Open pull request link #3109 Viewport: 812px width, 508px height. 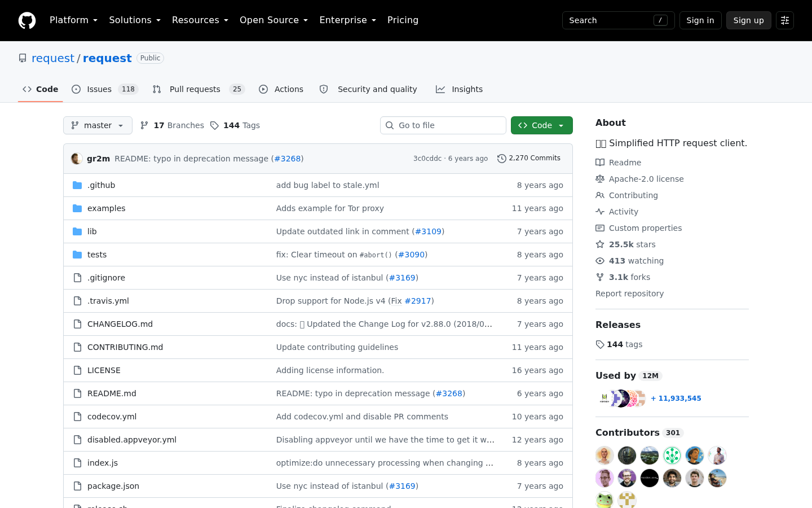pos(428,231)
